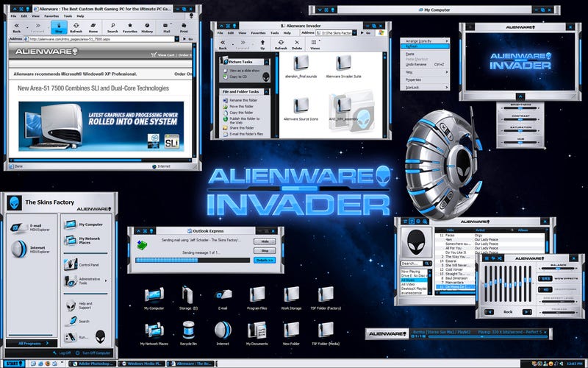588x368 pixels.
Task: Open My Documents desktop icon
Action: [x=257, y=333]
